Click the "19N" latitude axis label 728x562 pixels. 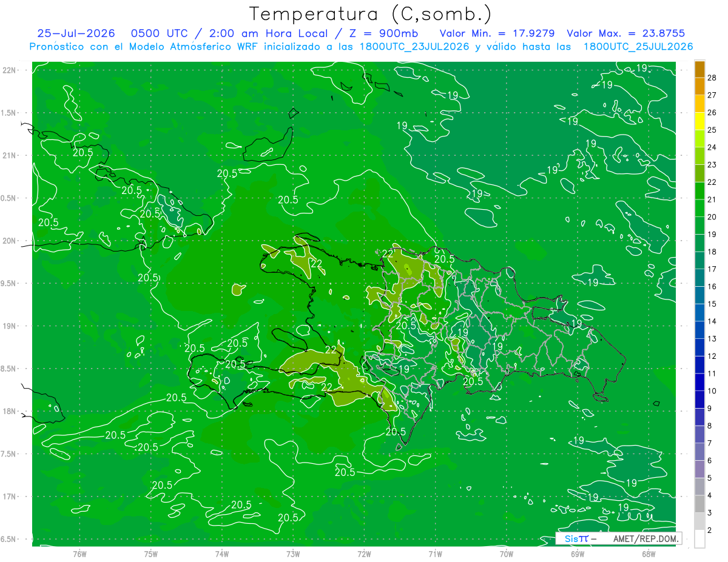pyautogui.click(x=10, y=326)
